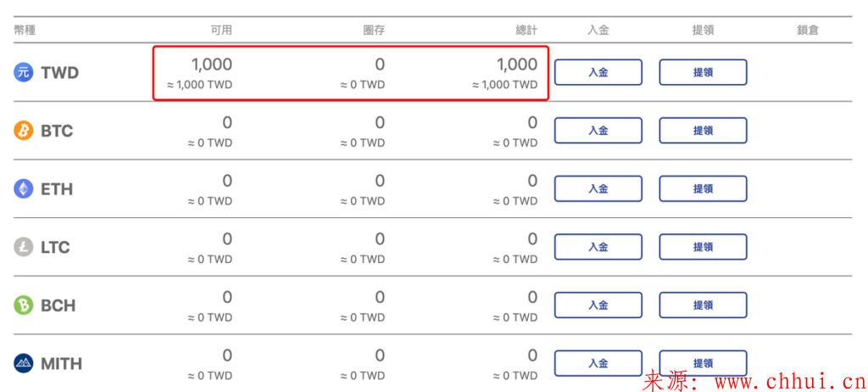
Task: Click the TWD available balance 1,000
Action: pyautogui.click(x=212, y=64)
